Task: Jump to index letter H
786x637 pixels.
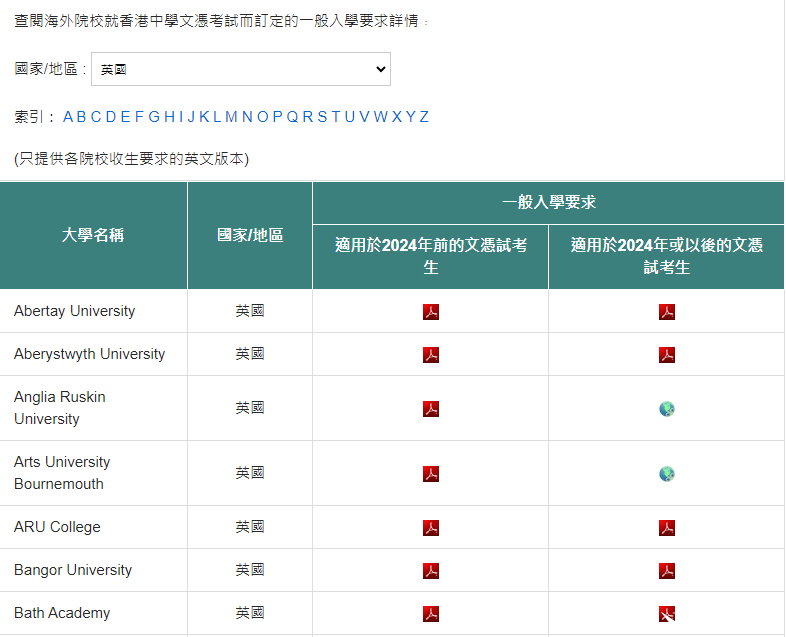Action: 169,117
